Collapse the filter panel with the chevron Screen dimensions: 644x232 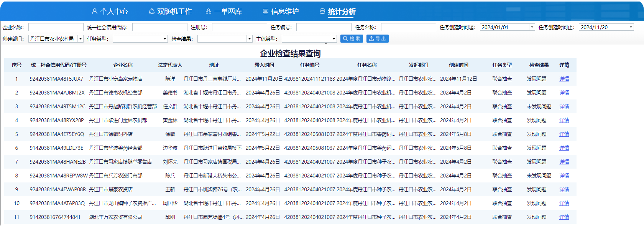click(326, 44)
